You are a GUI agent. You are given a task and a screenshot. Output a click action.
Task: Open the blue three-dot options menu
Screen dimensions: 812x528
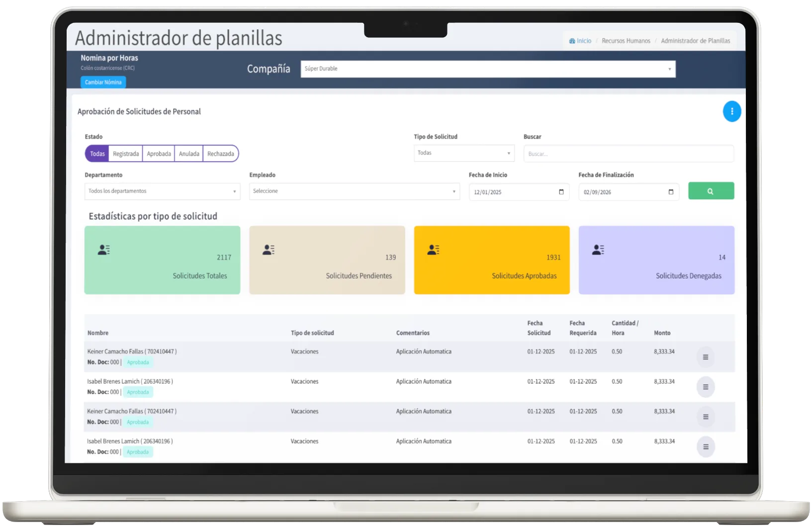point(731,111)
